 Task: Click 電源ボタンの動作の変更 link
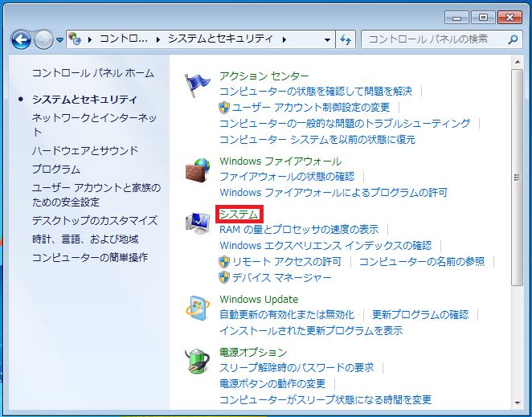pos(272,384)
